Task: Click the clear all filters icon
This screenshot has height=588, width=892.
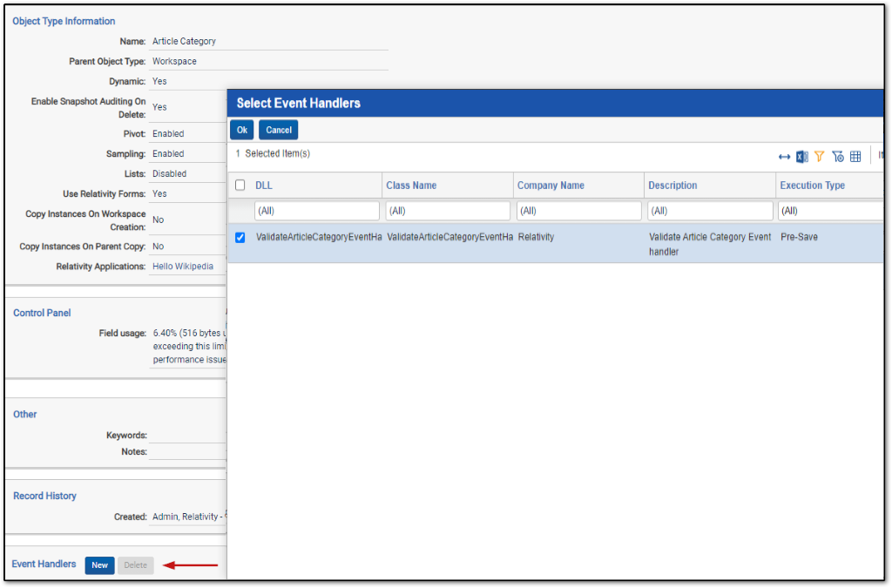Action: point(837,157)
